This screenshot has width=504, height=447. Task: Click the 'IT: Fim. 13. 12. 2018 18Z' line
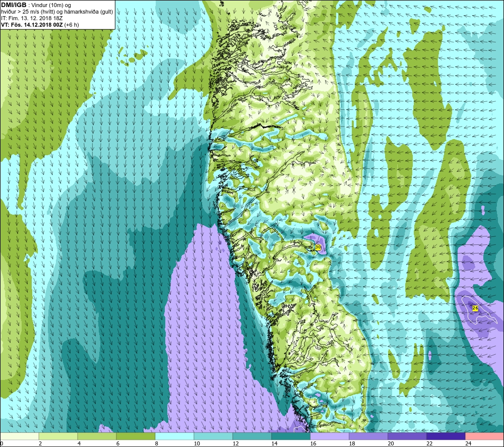pos(32,18)
